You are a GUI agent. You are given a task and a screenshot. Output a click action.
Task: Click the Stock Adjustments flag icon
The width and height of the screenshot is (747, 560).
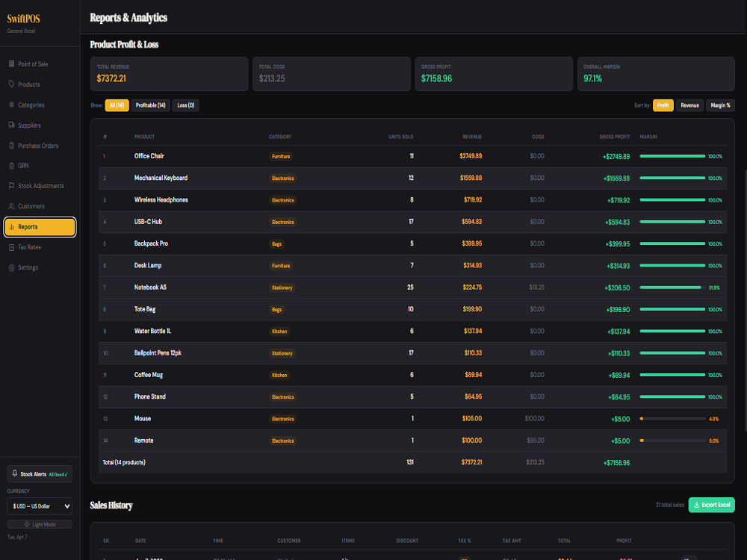tap(11, 186)
